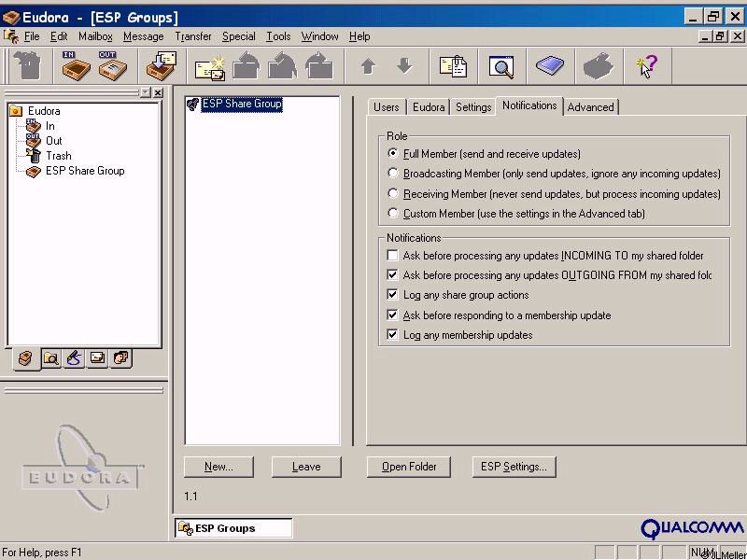
Task: Click the Check Mail toolbar icon
Action: coord(162,65)
